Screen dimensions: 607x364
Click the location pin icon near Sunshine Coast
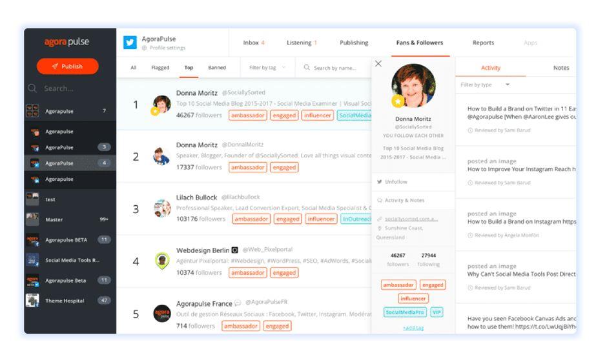[380, 228]
